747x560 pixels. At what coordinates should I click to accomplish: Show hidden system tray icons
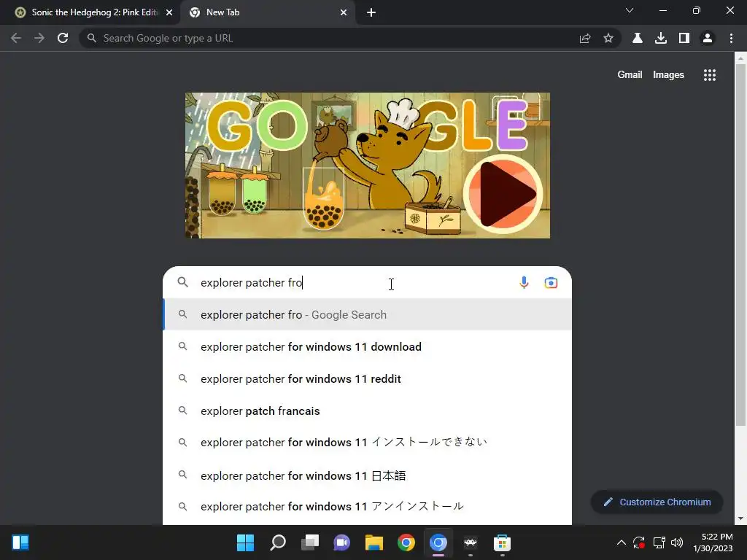[622, 542]
